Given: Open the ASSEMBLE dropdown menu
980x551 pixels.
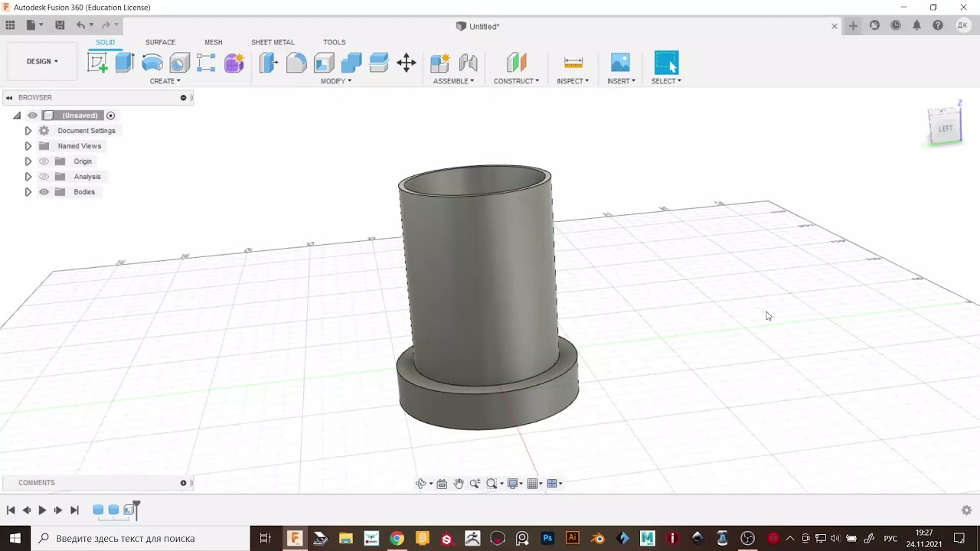Looking at the screenshot, I should click(x=453, y=81).
